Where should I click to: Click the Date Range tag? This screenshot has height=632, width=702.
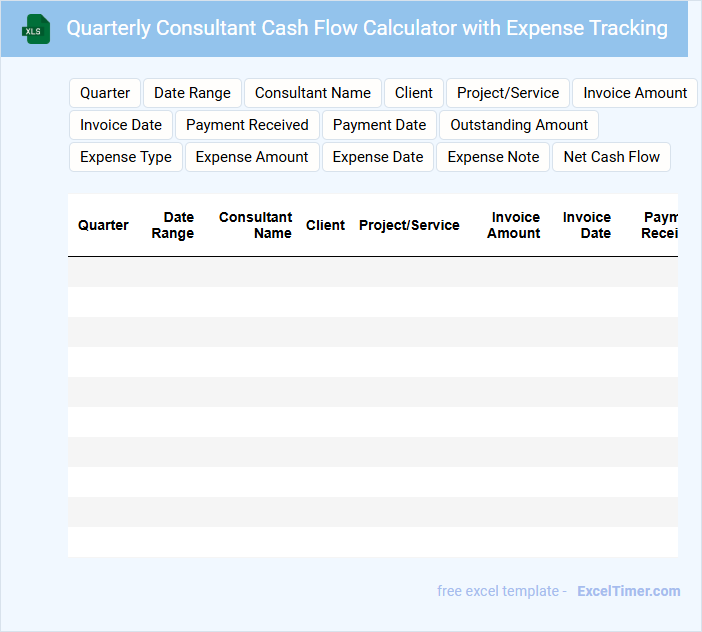pos(192,93)
